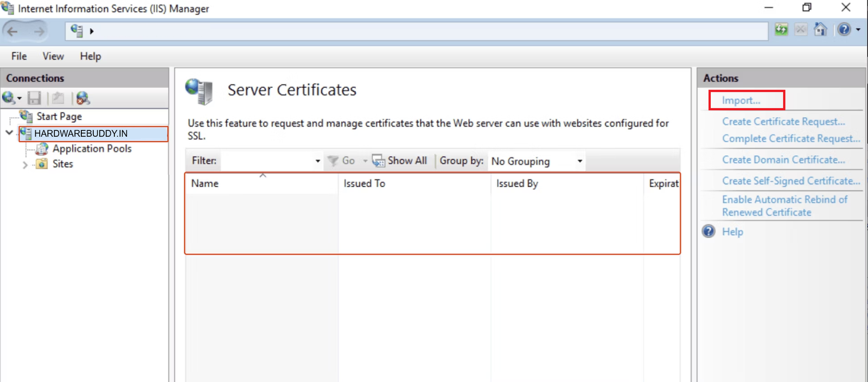Screen dimensions: 868x382
Task: Expand the address bar breadcrumb arrow
Action: [x=92, y=31]
